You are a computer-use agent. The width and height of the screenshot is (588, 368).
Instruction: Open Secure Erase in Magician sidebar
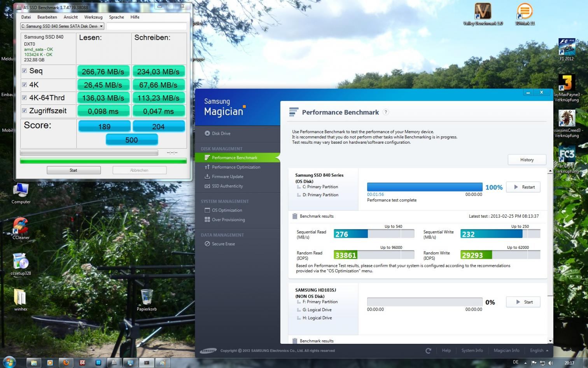(x=220, y=244)
